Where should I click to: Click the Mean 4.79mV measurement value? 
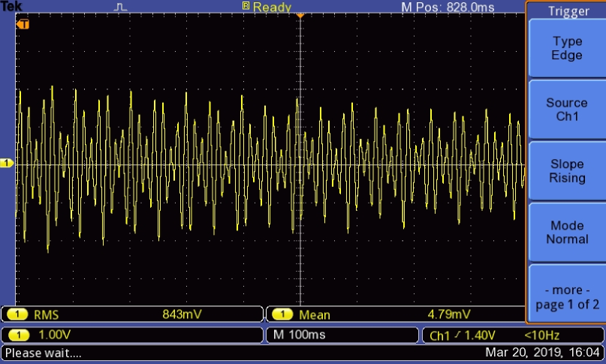449,314
